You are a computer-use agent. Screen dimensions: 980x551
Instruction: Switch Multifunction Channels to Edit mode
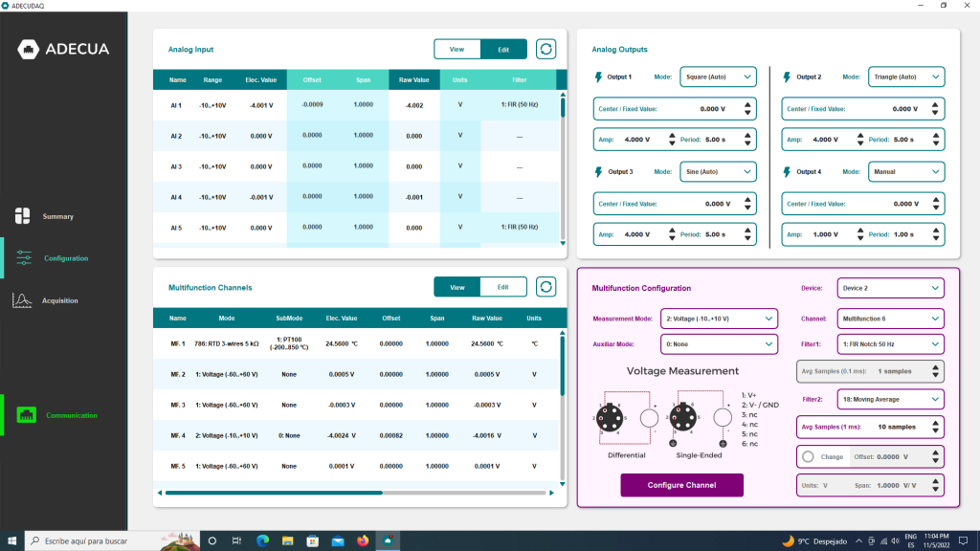pyautogui.click(x=502, y=286)
